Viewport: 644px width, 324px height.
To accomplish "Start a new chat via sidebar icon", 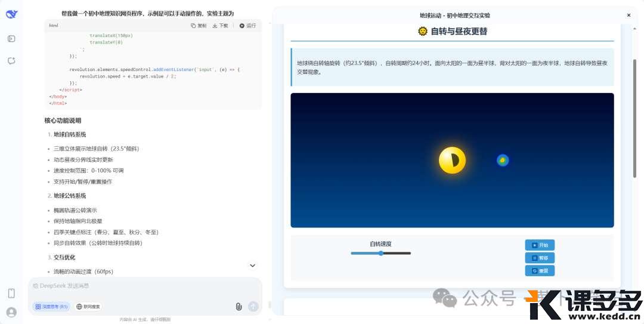I will pyautogui.click(x=11, y=61).
